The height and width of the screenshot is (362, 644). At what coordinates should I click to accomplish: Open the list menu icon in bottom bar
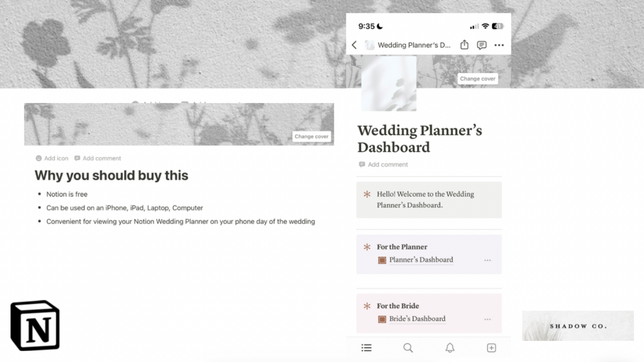pyautogui.click(x=367, y=348)
